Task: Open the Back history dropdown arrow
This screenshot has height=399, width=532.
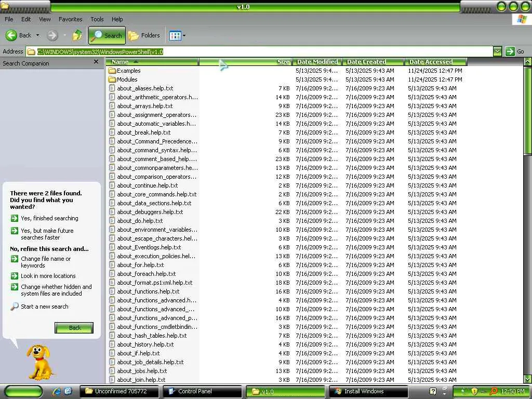Action: 37,35
